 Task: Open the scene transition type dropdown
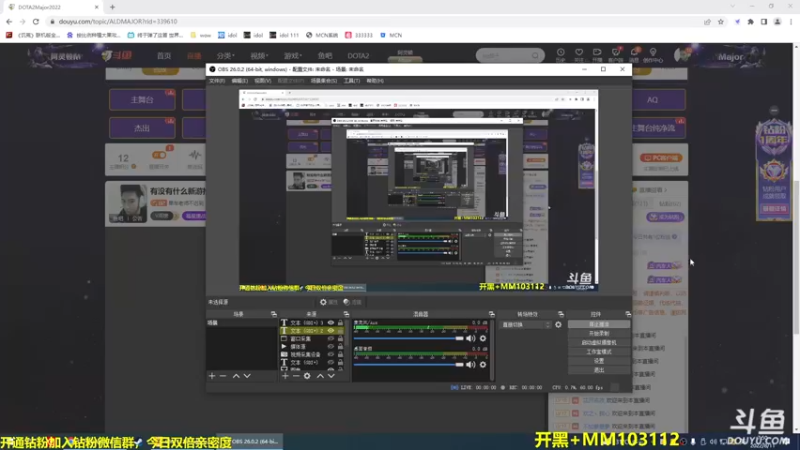pyautogui.click(x=526, y=324)
